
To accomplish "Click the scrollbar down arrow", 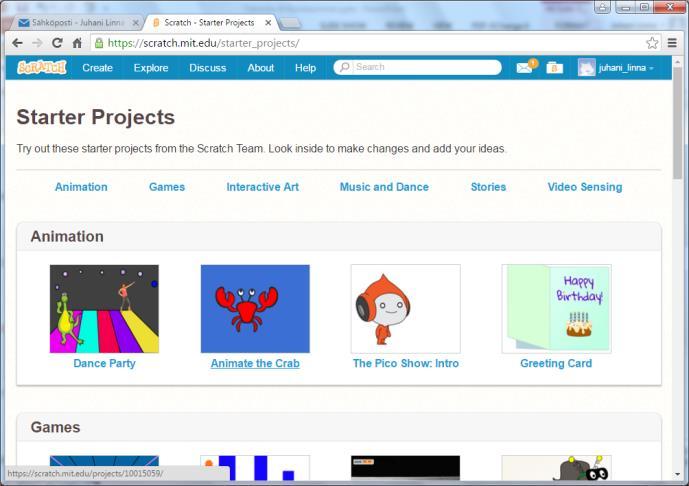I will (x=677, y=475).
